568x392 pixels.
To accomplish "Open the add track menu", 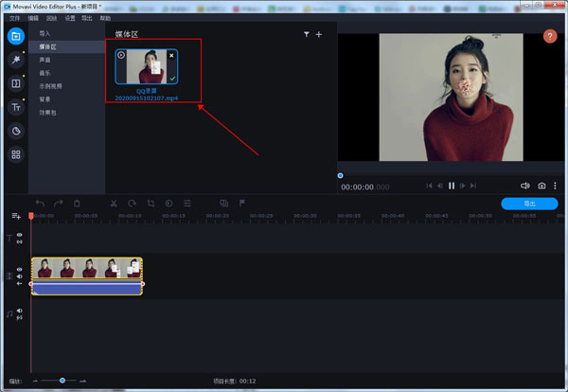I will pos(16,217).
